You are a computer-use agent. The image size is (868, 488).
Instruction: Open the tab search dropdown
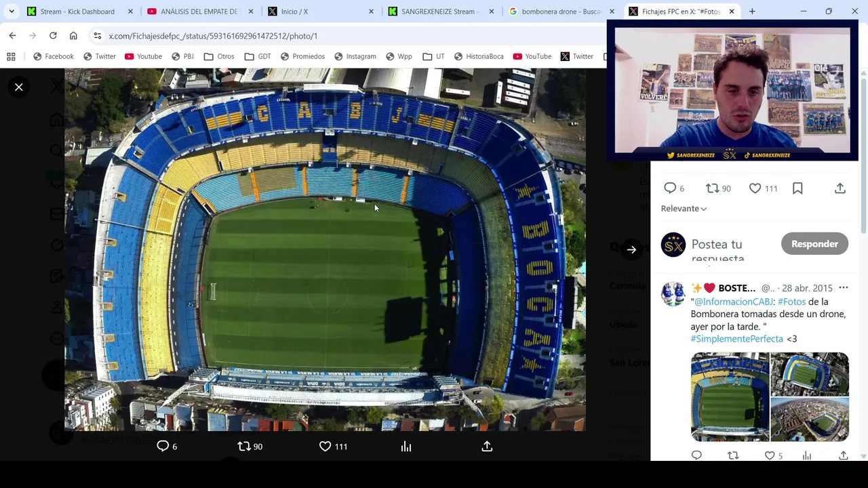(12, 12)
